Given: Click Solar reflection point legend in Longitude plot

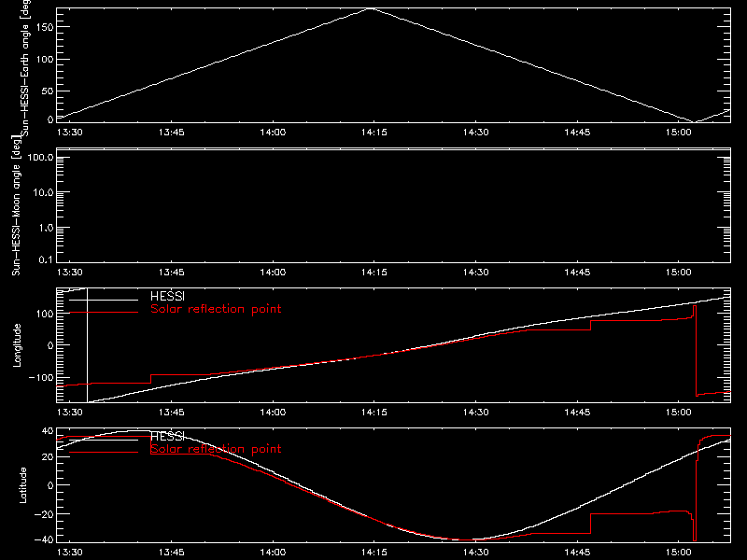Looking at the screenshot, I should [216, 309].
